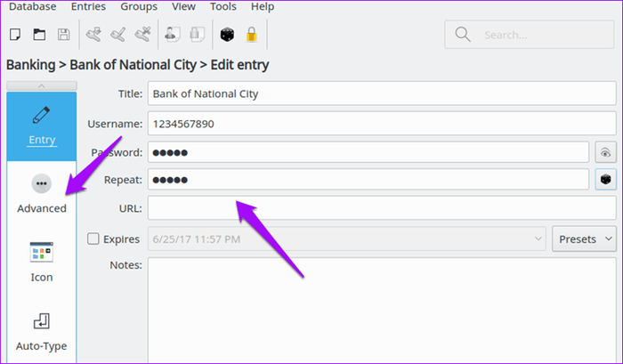Image resolution: width=623 pixels, height=364 pixels.
Task: Open the Icon section
Action: pyautogui.click(x=42, y=263)
